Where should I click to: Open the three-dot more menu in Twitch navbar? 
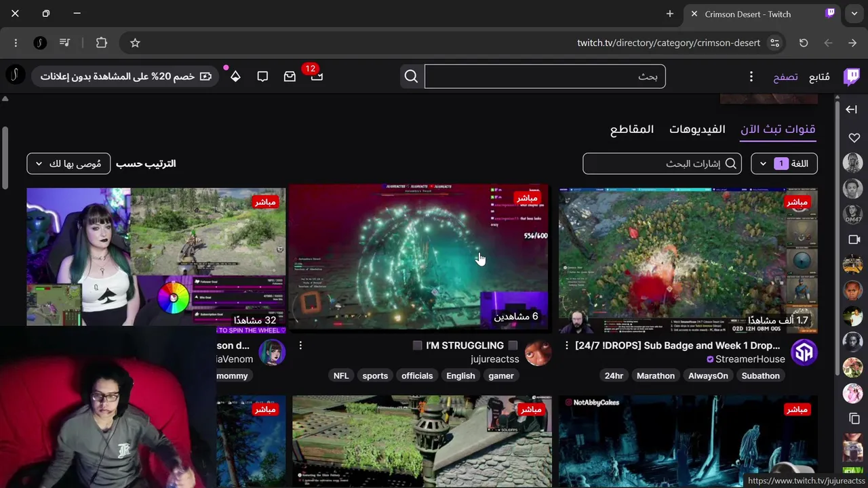tap(751, 77)
